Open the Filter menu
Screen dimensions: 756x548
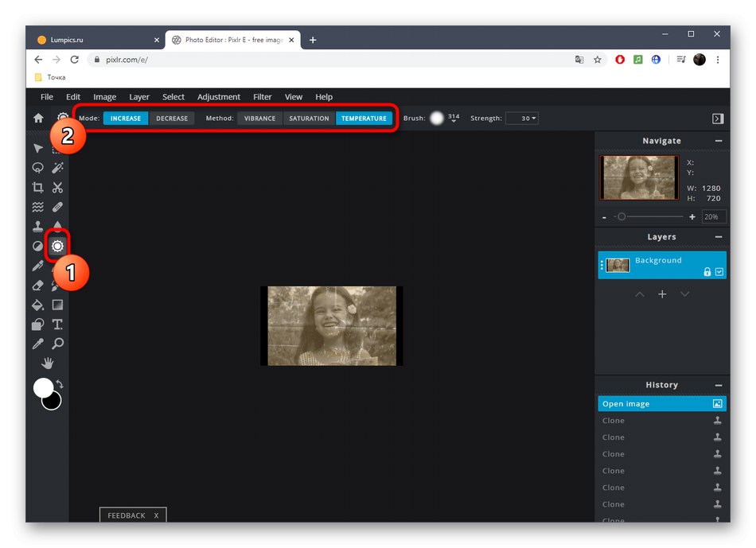coord(263,97)
